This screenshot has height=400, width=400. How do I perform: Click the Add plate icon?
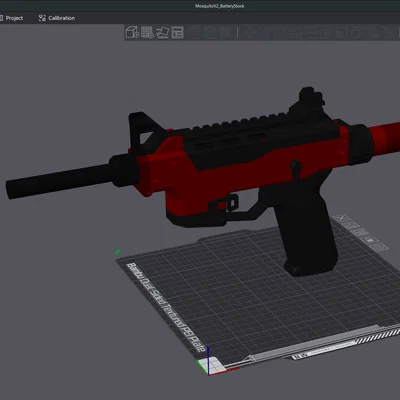[147, 32]
